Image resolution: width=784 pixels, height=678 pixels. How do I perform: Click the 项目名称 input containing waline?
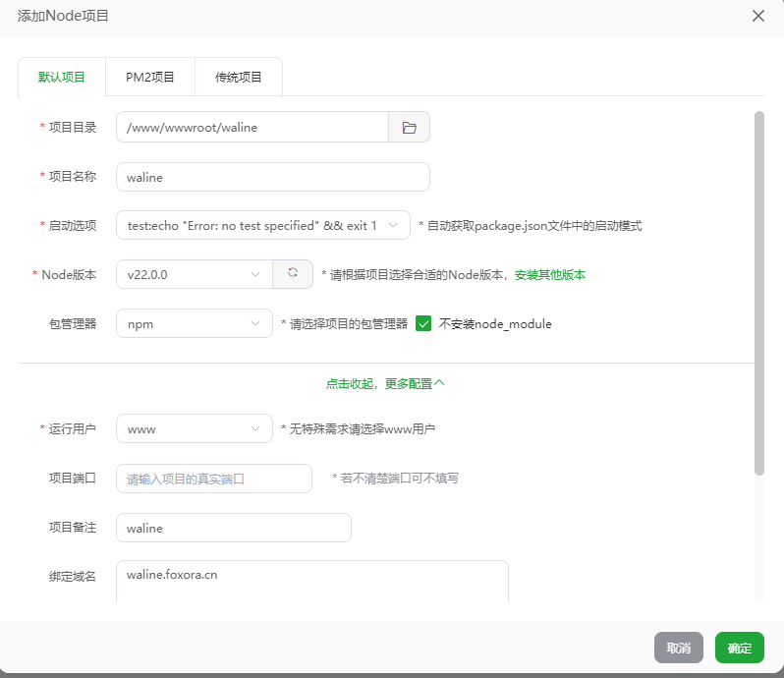point(272,177)
